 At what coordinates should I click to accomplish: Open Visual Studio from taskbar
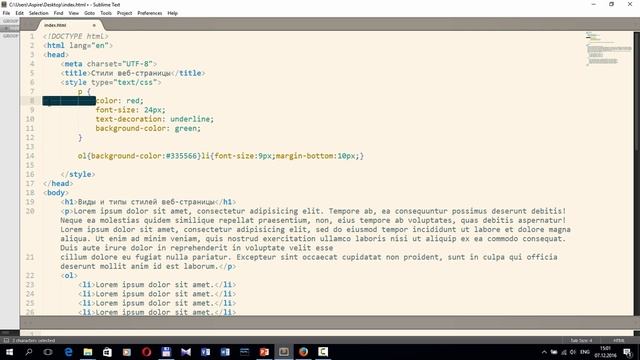(x=186, y=352)
